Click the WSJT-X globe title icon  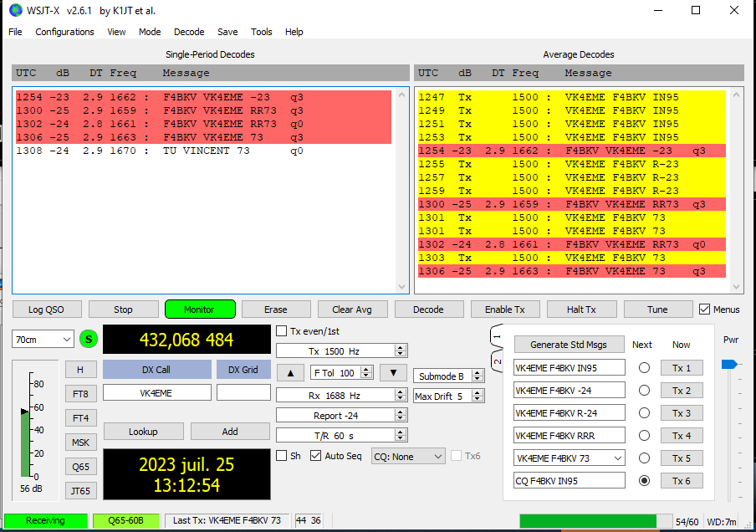[15, 10]
